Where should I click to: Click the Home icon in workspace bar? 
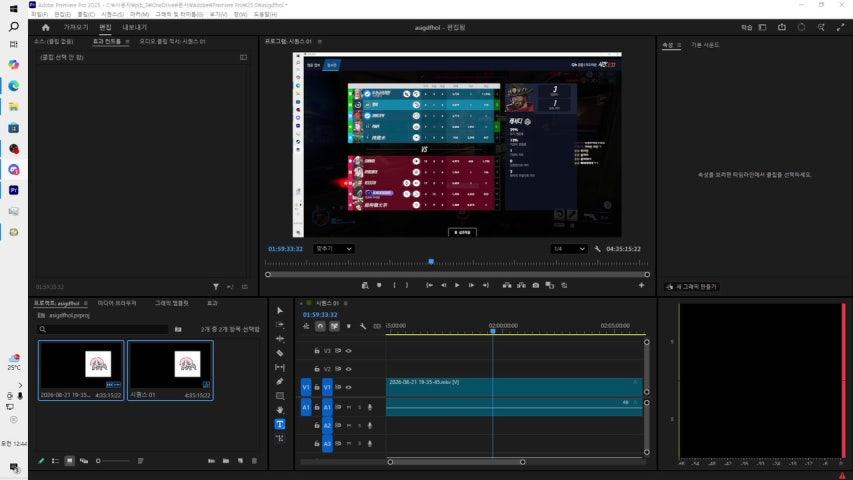(46, 27)
